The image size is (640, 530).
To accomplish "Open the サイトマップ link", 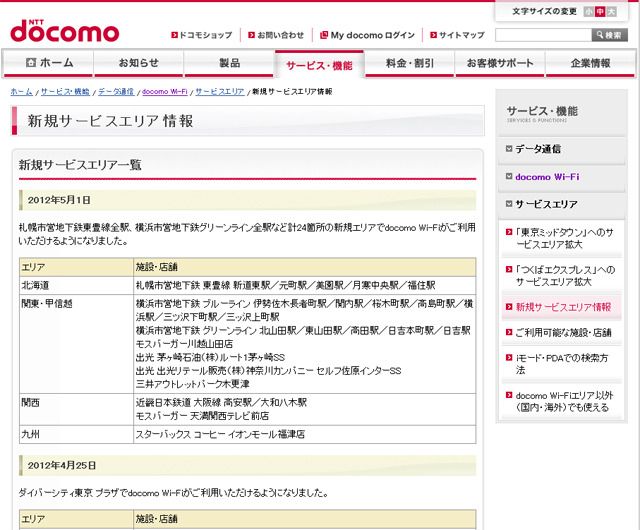I will pyautogui.click(x=462, y=35).
